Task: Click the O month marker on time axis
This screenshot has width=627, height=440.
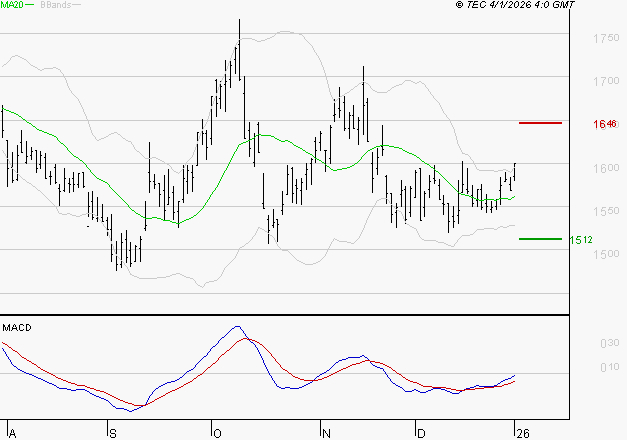Action: [x=217, y=434]
